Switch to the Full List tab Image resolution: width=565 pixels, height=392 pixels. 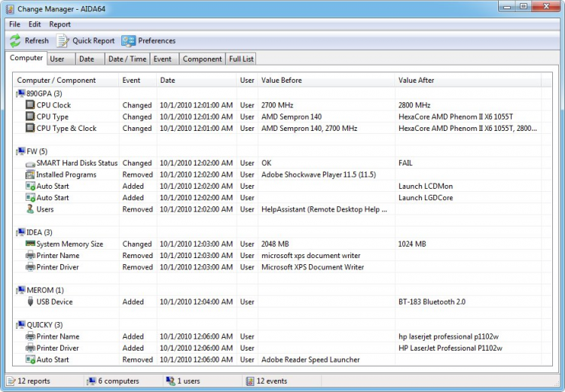click(241, 59)
